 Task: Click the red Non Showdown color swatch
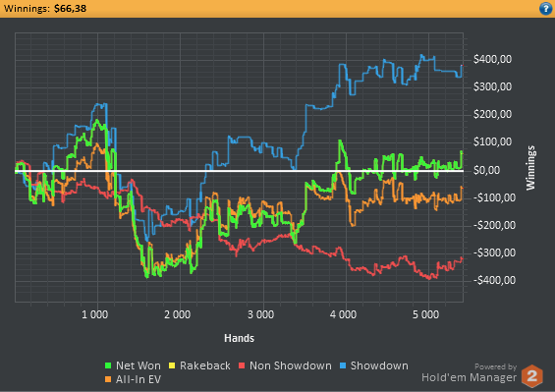click(x=242, y=365)
